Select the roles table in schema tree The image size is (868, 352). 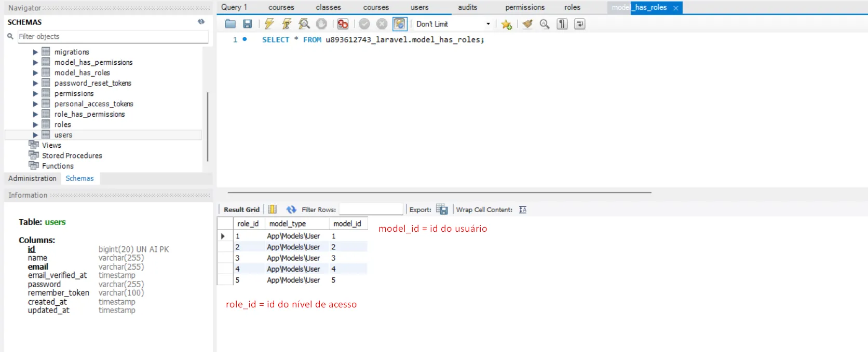point(63,124)
